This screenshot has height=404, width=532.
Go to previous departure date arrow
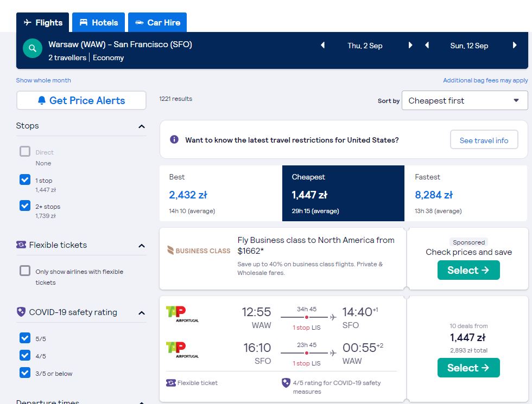pos(322,45)
